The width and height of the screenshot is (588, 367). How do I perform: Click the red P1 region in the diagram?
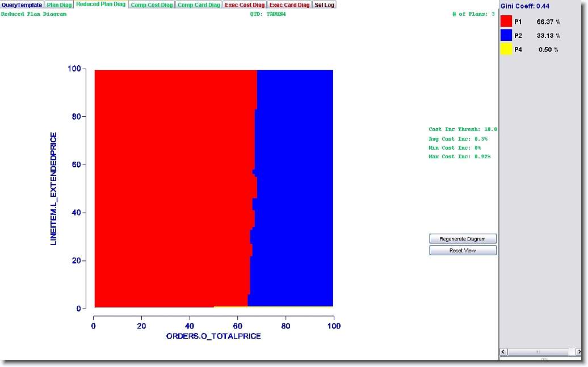(x=170, y=187)
